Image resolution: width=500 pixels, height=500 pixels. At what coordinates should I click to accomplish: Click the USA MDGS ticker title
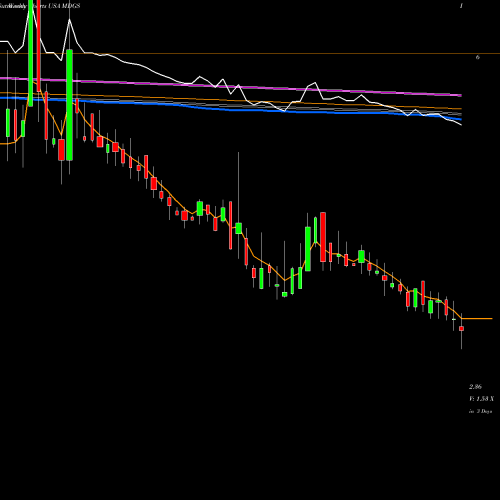point(64,6)
